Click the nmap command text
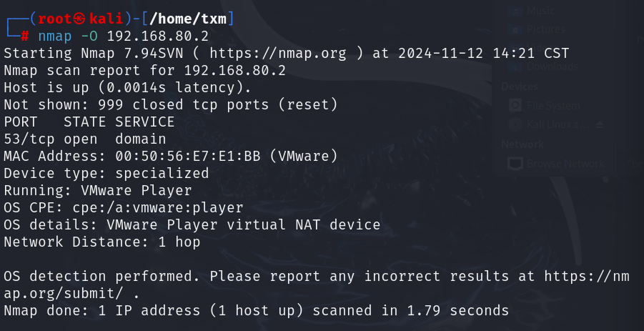The width and height of the screenshot is (644, 331). click(x=54, y=36)
